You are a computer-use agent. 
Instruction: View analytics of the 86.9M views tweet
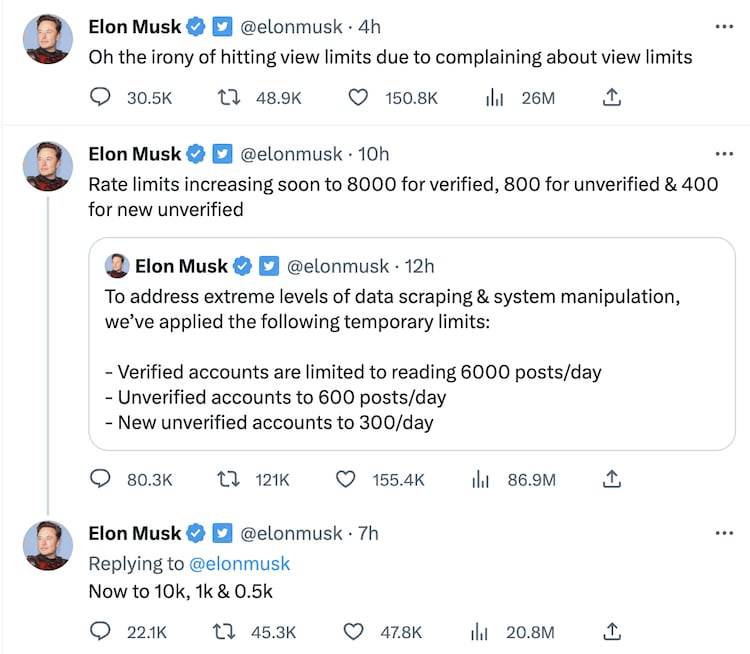click(480, 480)
